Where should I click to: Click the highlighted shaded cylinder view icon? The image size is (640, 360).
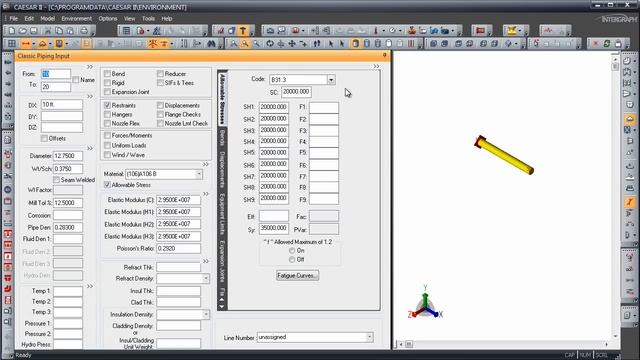pos(356,44)
